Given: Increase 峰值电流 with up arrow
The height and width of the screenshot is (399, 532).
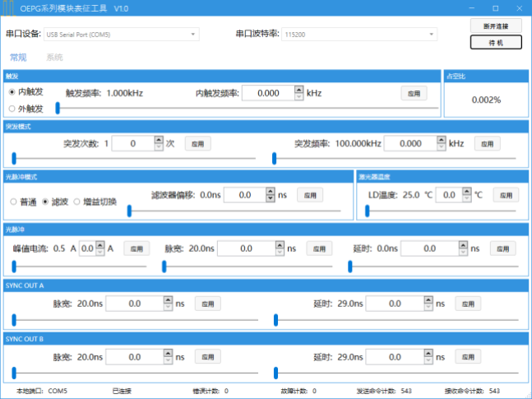Looking at the screenshot, I should tap(100, 245).
